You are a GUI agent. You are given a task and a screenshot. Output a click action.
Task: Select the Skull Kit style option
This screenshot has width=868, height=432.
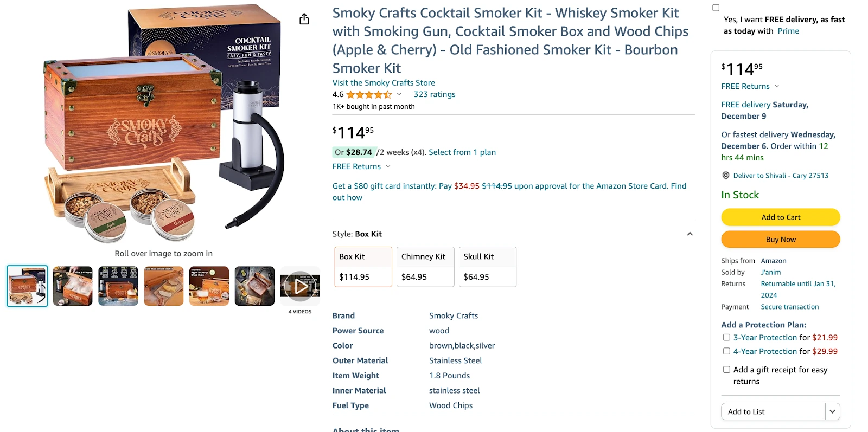[488, 267]
